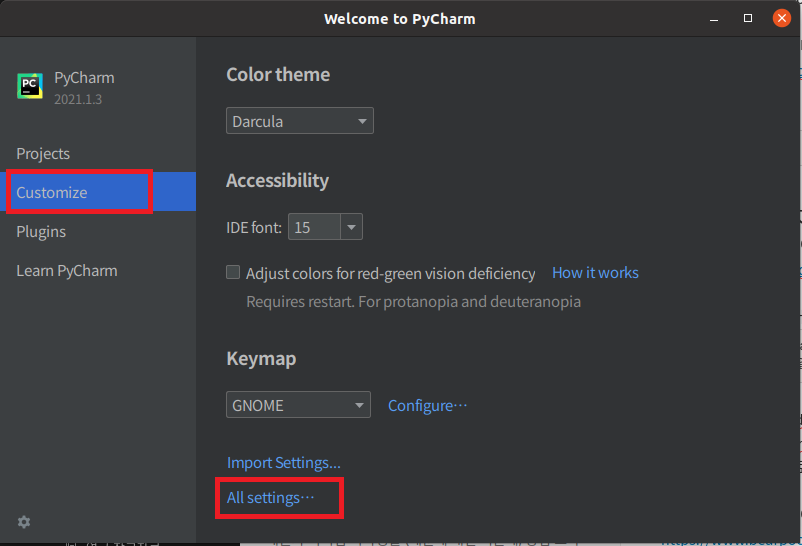The width and height of the screenshot is (802, 546).
Task: Expand the IDE font size dropdown arrow
Action: pos(351,227)
